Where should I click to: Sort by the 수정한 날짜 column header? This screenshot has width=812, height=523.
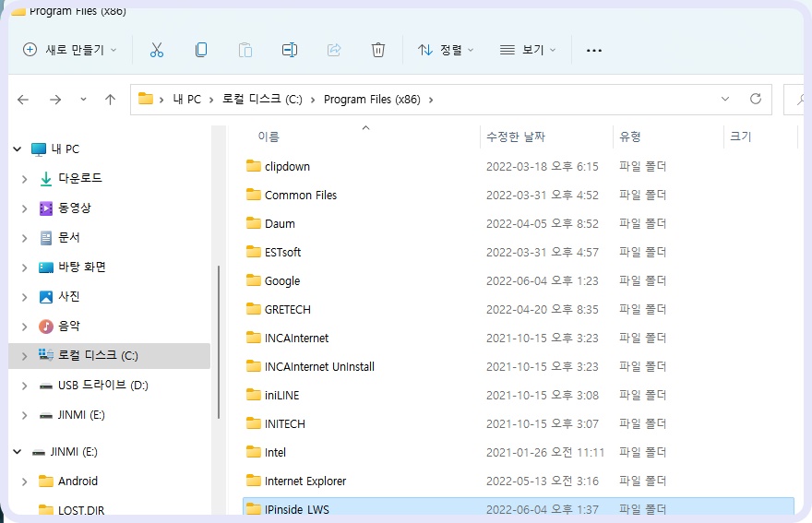click(516, 137)
